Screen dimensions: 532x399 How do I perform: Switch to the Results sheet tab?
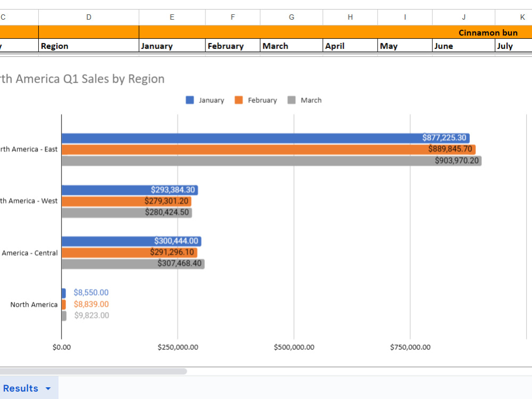(x=21, y=388)
